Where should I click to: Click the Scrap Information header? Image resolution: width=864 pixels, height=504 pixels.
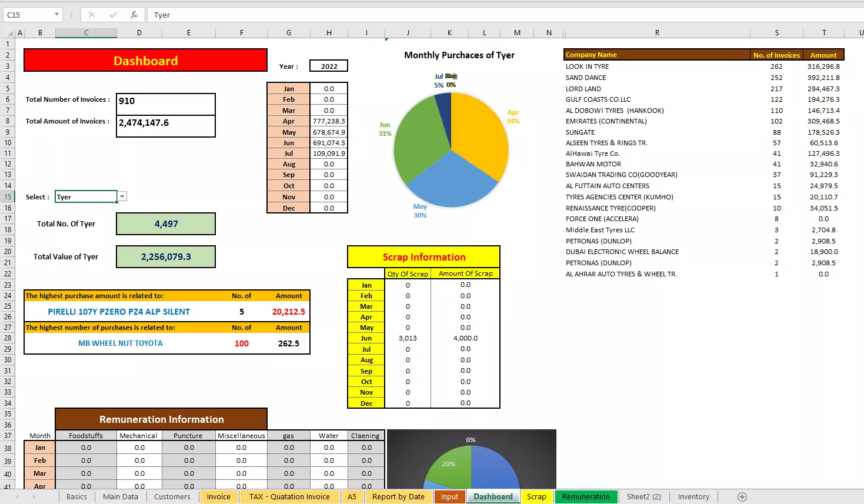click(423, 257)
